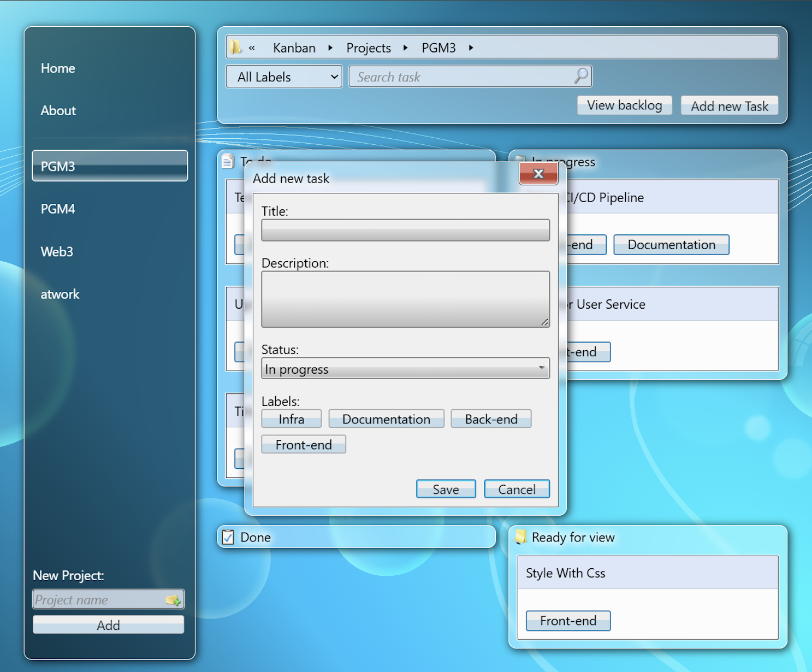The width and height of the screenshot is (812, 672).
Task: Click the add-folder icon inside the Project name field
Action: 174,599
